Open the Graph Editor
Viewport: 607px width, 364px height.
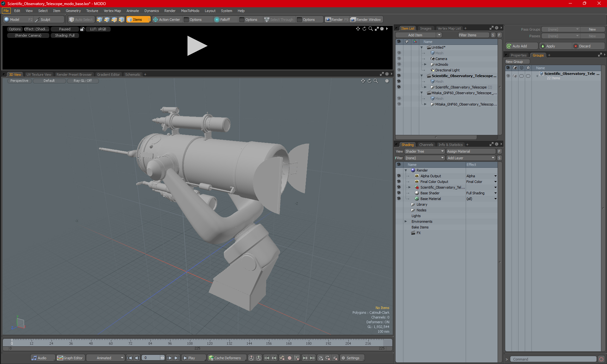click(70, 358)
